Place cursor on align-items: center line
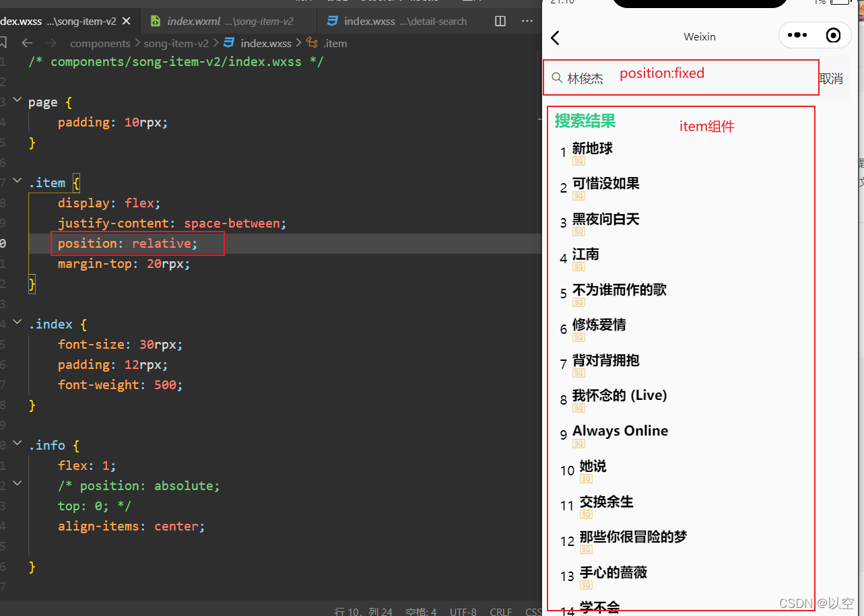Screen dimensions: 864x616 click(131, 526)
